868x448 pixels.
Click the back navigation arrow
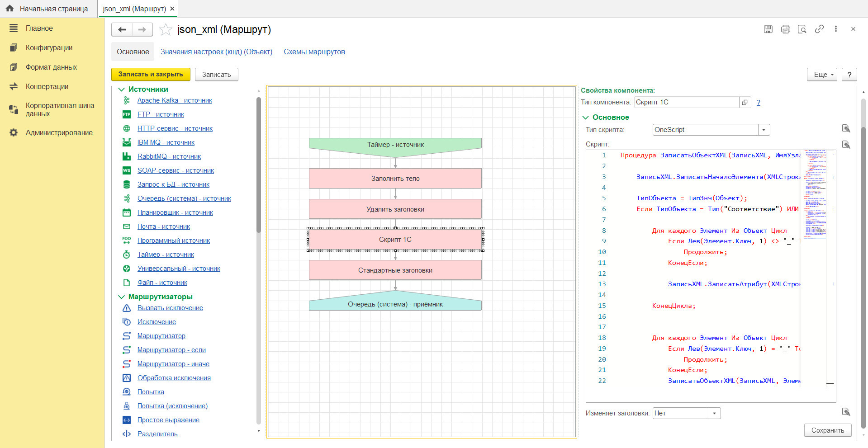click(x=122, y=30)
